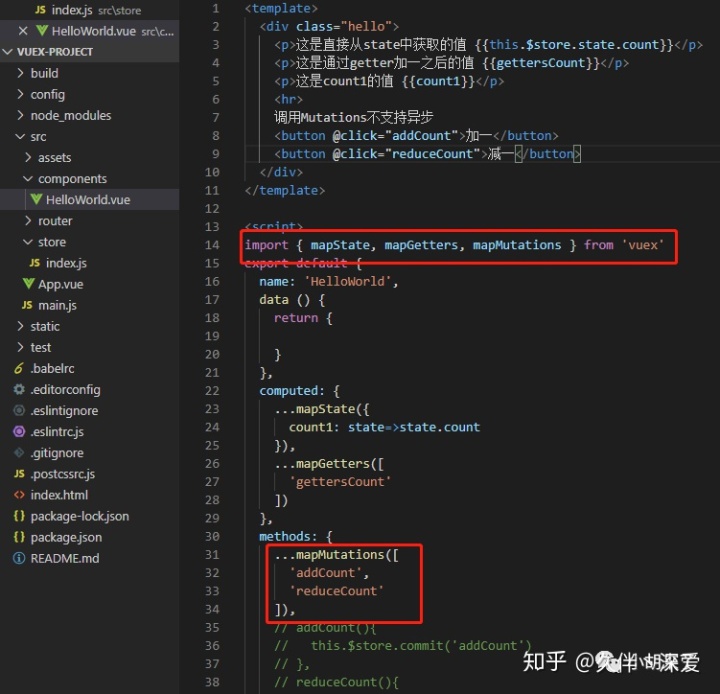The image size is (720, 694).
Task: Open index.html in explorer
Action: click(90, 496)
